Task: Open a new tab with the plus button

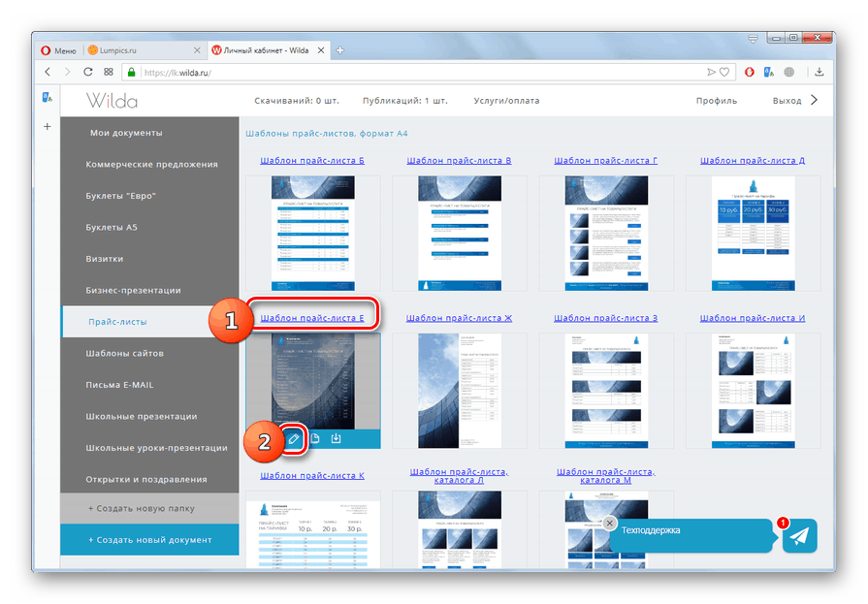Action: pyautogui.click(x=339, y=50)
